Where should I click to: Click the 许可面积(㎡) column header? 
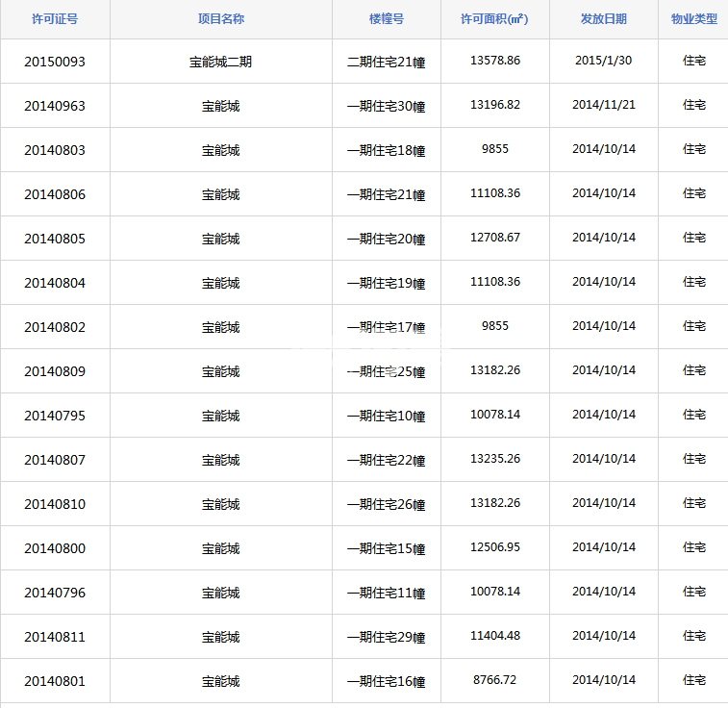[x=494, y=19]
